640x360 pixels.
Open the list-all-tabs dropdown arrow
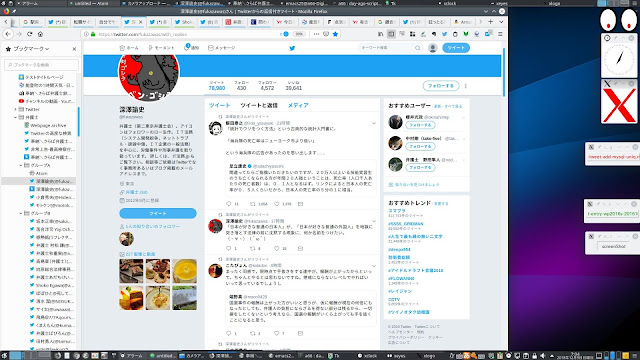point(501,22)
